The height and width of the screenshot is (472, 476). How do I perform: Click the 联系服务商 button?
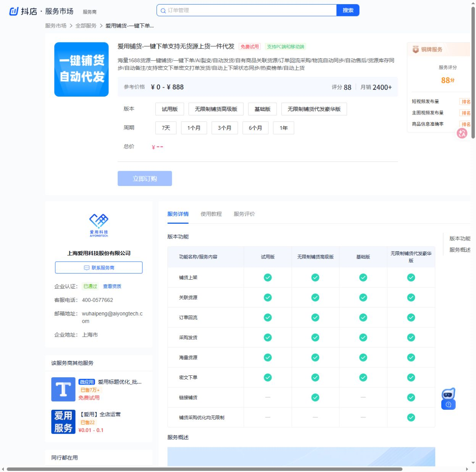[x=99, y=268]
